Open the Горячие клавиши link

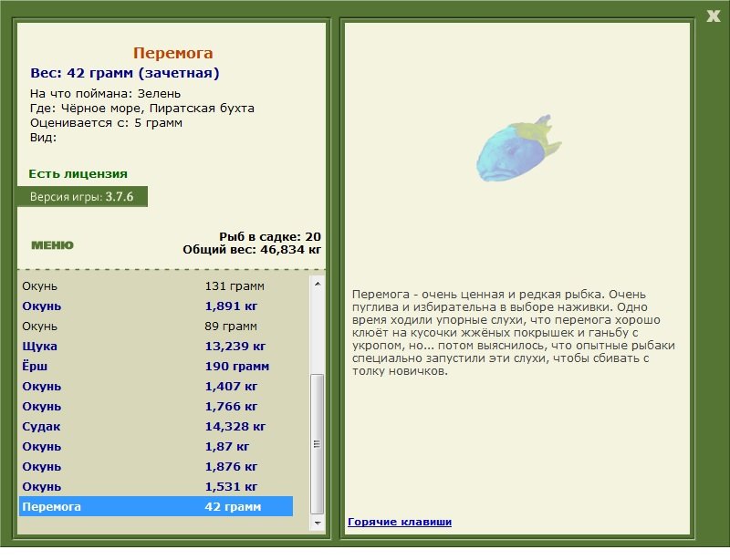click(x=400, y=522)
